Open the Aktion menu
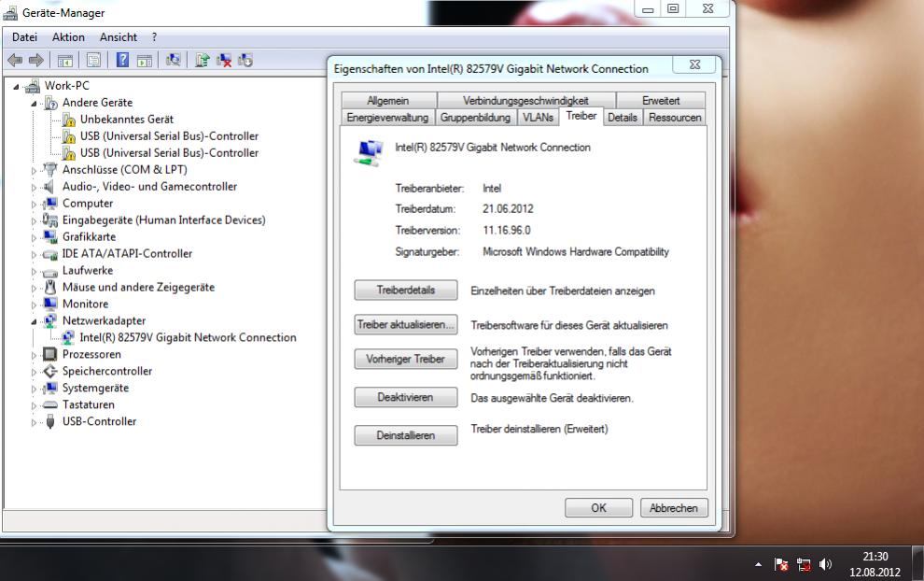 pos(68,37)
